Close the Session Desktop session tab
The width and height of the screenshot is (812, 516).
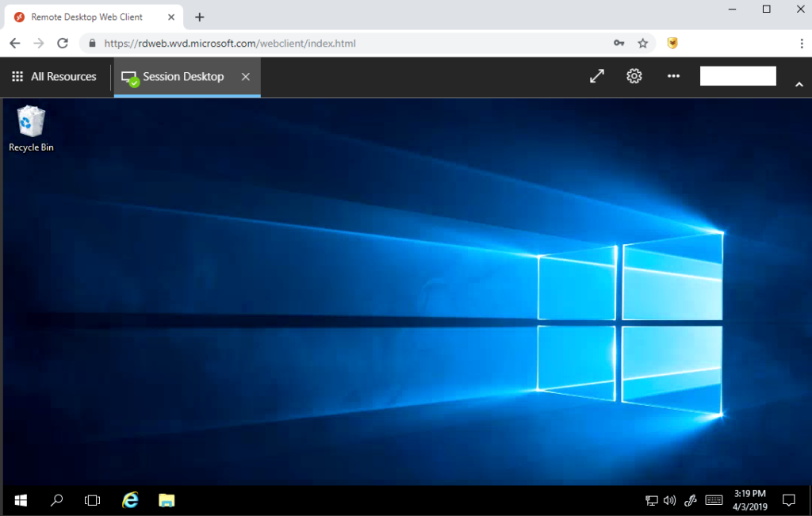[x=246, y=77]
